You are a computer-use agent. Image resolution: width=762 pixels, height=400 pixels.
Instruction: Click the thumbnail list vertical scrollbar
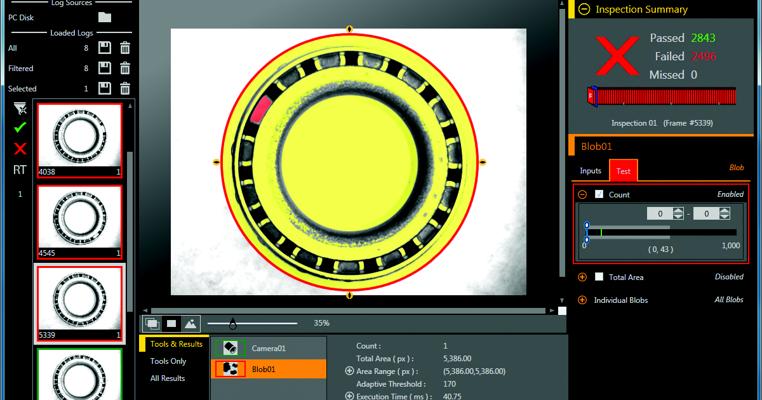click(130, 231)
